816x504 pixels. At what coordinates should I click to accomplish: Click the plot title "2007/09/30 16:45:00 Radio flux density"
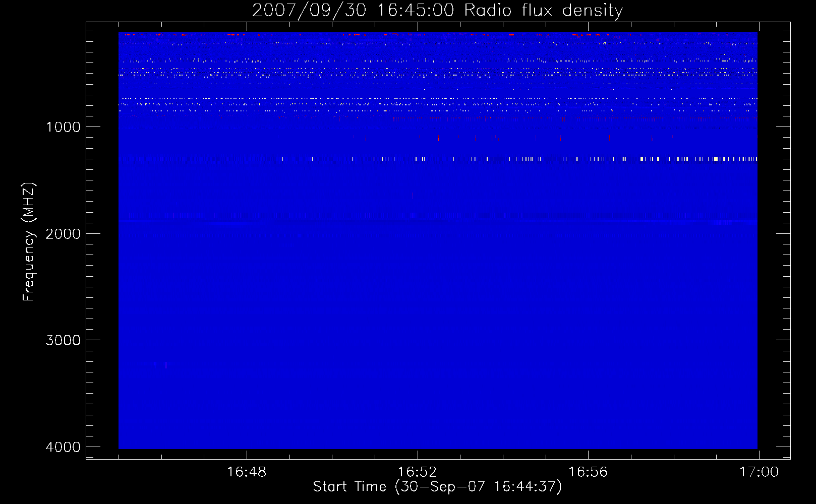coord(437,11)
